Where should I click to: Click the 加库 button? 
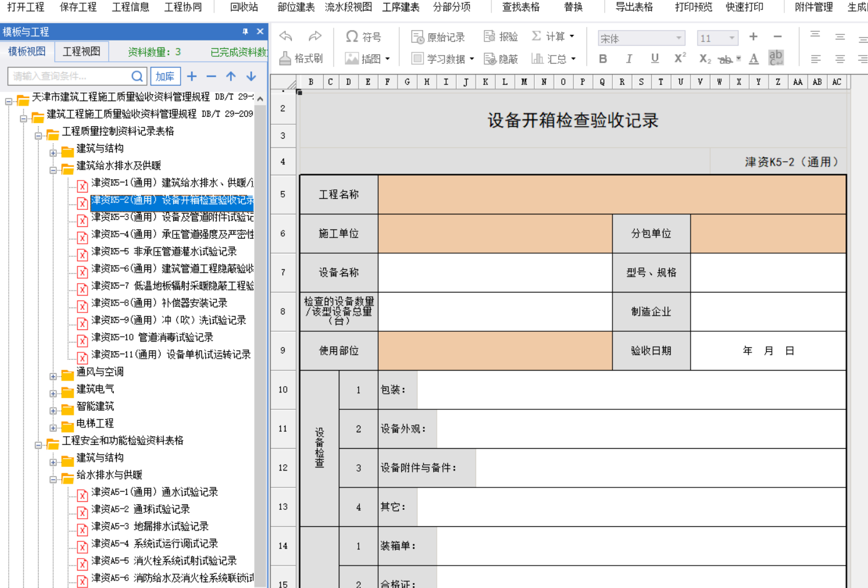click(165, 76)
